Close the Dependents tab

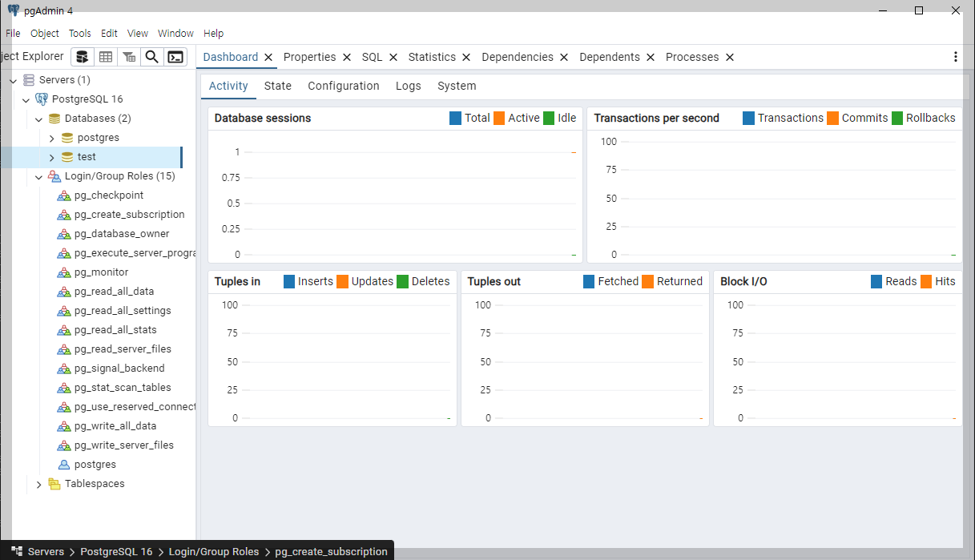(651, 57)
